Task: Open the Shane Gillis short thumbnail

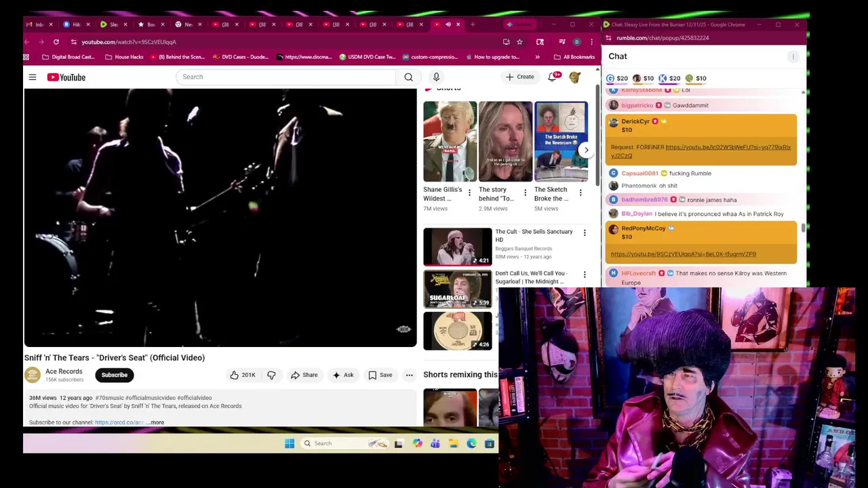Action: click(x=450, y=142)
